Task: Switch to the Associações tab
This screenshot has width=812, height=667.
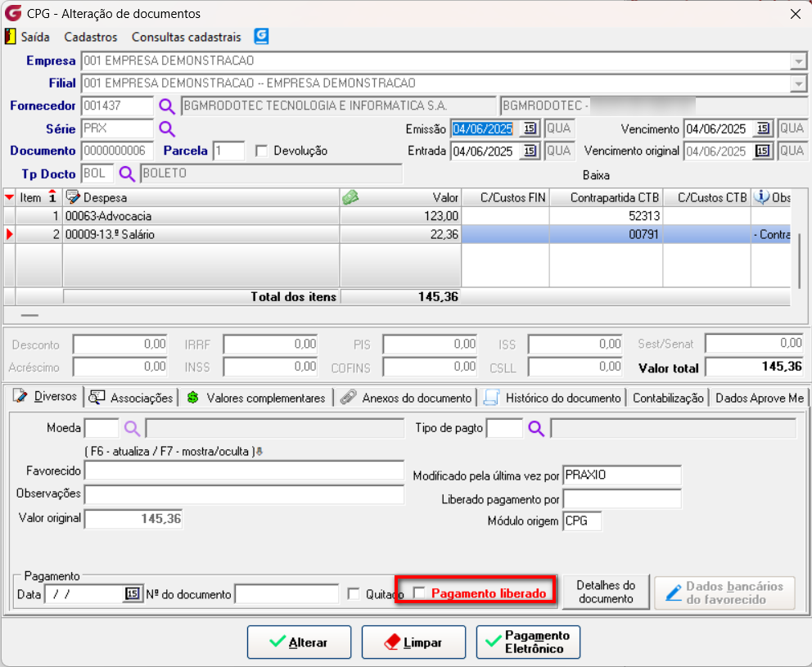Action: pos(131,398)
